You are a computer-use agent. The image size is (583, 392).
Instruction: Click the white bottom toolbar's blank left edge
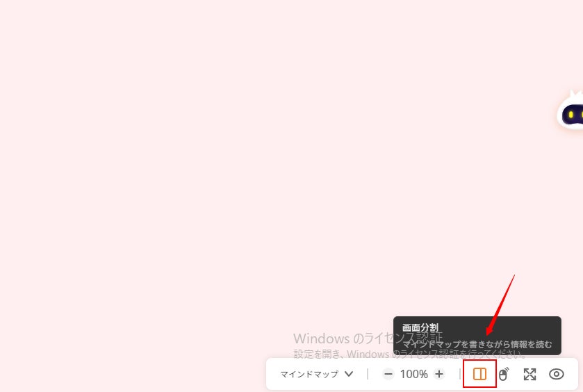[x=272, y=374]
